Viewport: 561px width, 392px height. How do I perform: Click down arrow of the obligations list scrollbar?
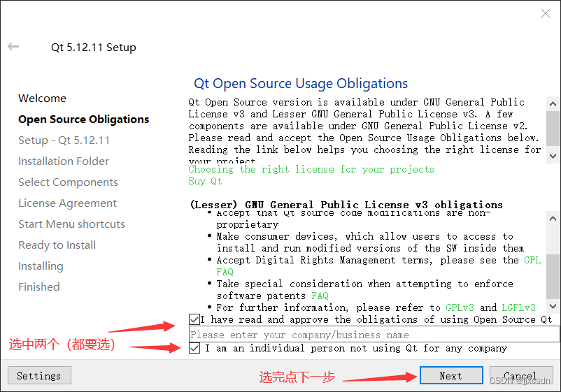click(553, 306)
